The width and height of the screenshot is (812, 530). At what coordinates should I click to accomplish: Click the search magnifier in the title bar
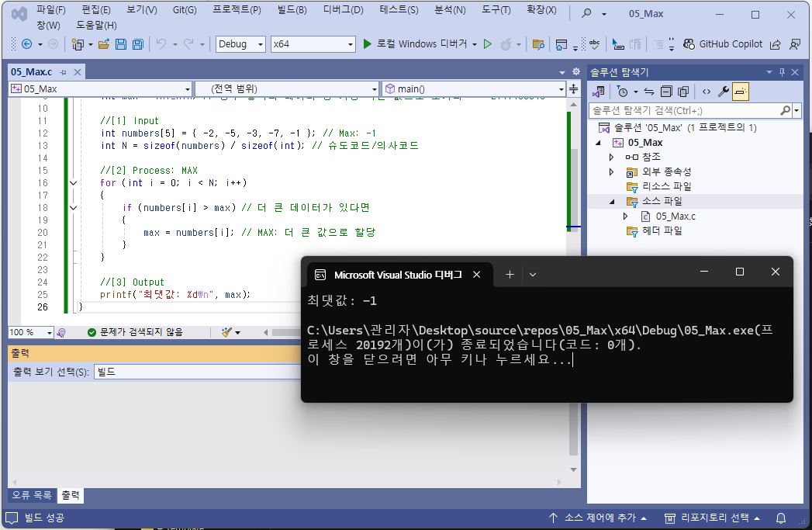[x=586, y=13]
